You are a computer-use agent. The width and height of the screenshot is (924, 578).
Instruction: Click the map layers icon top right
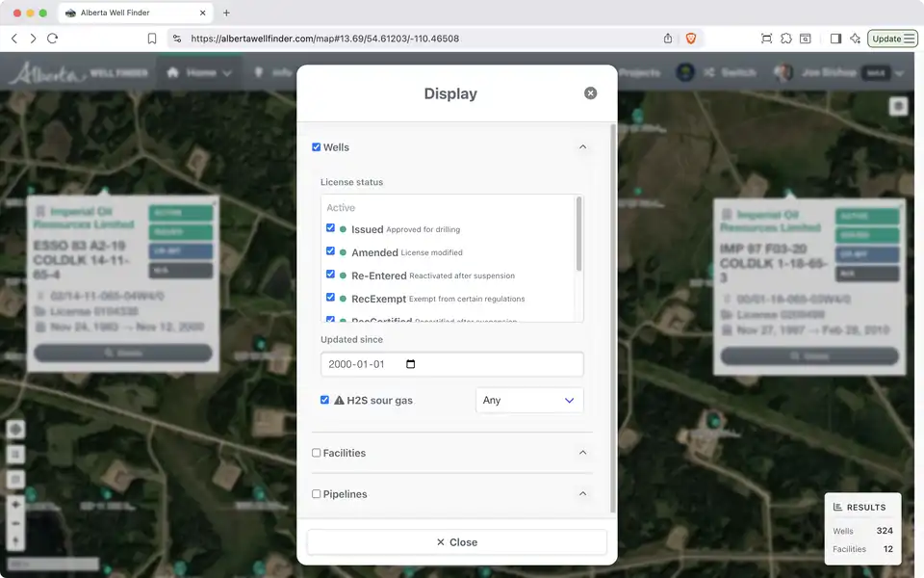click(898, 106)
